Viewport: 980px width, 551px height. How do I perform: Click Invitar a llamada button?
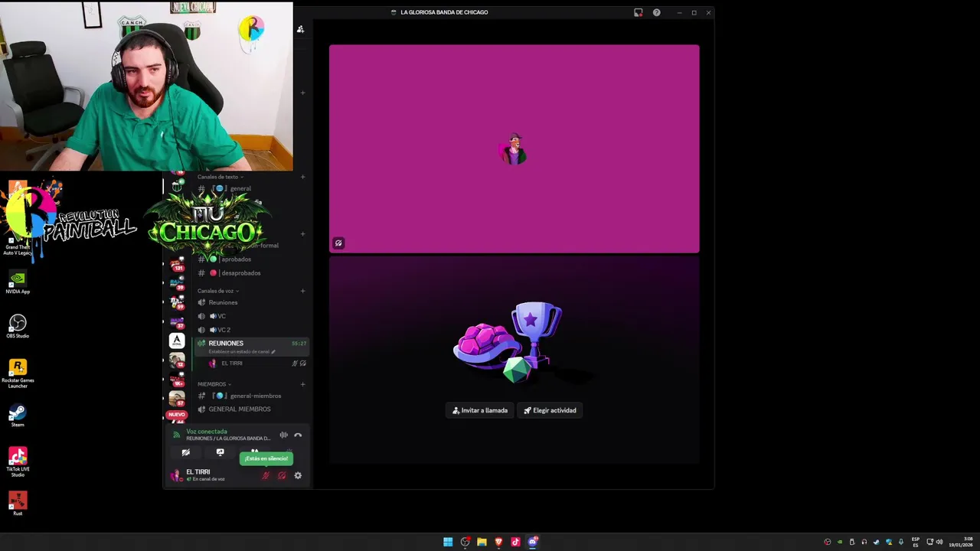[480, 410]
